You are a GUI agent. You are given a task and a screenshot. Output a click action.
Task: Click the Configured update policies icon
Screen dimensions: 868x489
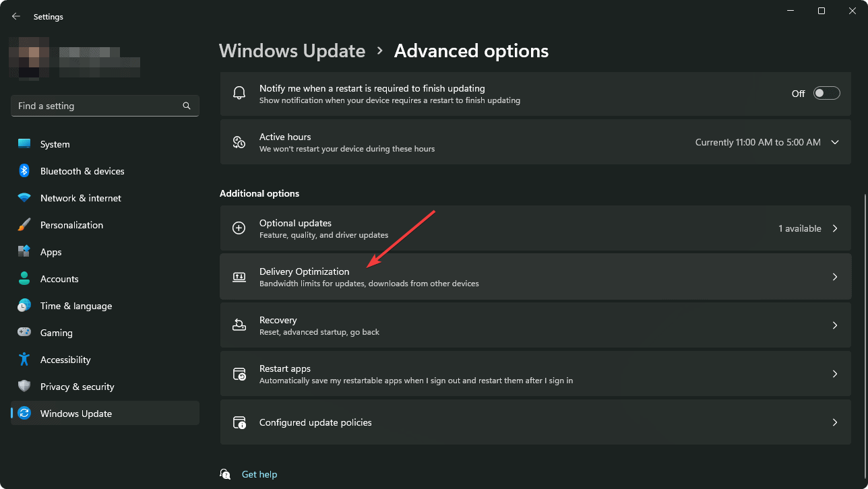coord(239,422)
